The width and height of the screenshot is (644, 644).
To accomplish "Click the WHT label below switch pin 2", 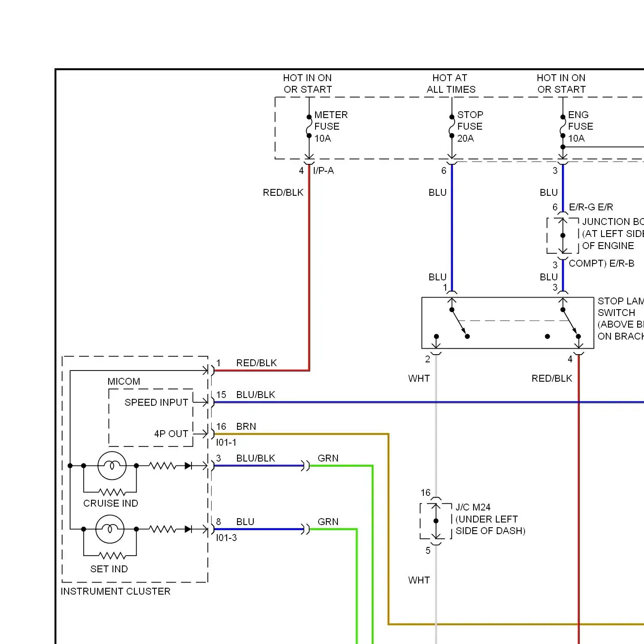I will click(419, 378).
